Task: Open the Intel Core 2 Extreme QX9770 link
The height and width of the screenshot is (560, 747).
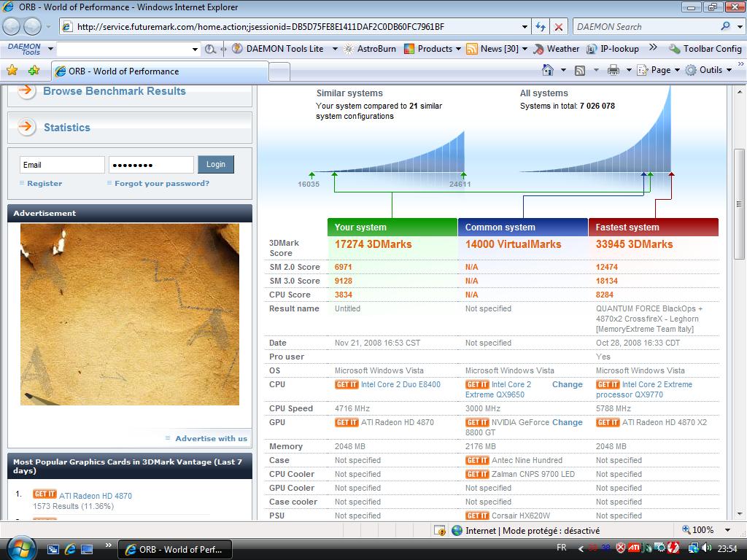Action: click(643, 389)
